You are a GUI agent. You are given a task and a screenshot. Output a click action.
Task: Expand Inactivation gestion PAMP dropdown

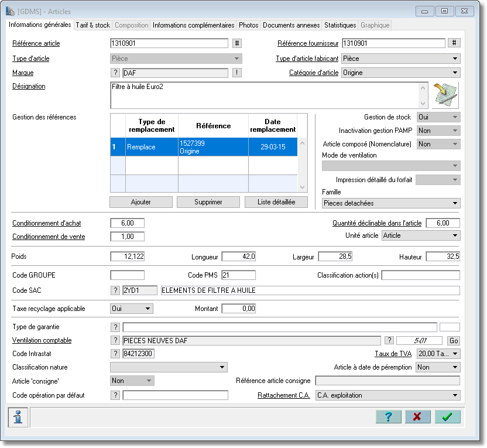pos(438,131)
